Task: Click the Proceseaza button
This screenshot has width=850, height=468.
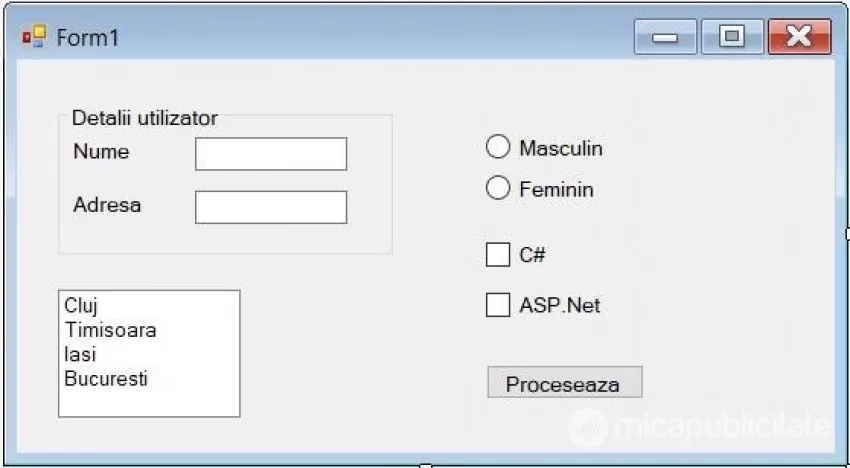Action: 565,382
